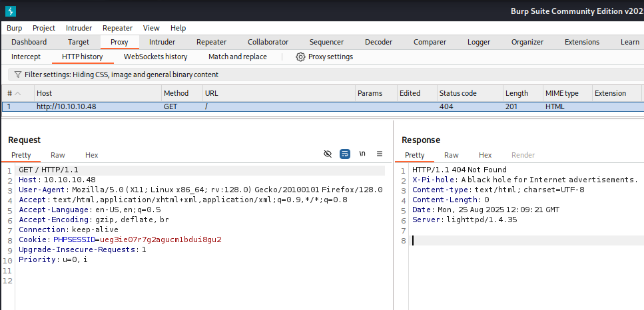
Task: Switch to the Repeater tool tab
Action: pos(211,42)
